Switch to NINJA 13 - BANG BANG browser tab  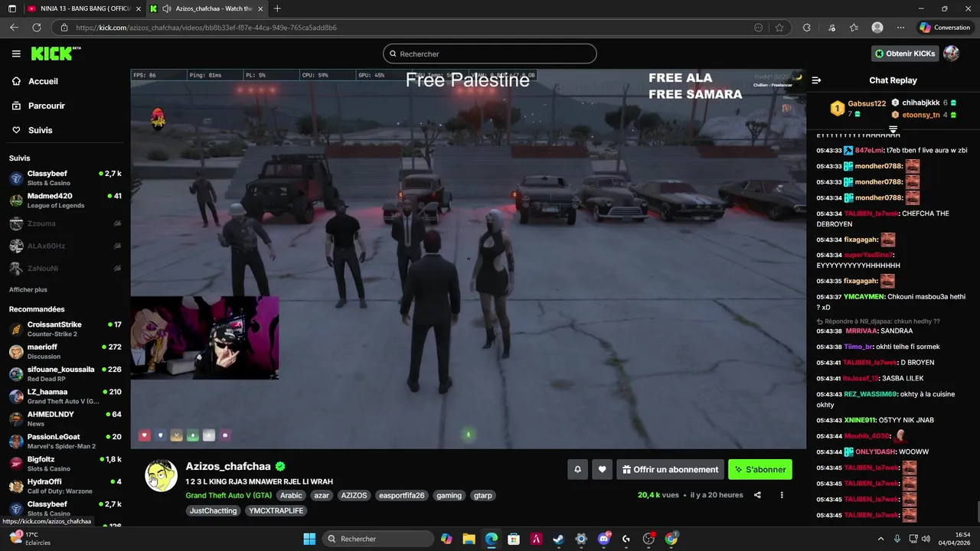[84, 8]
